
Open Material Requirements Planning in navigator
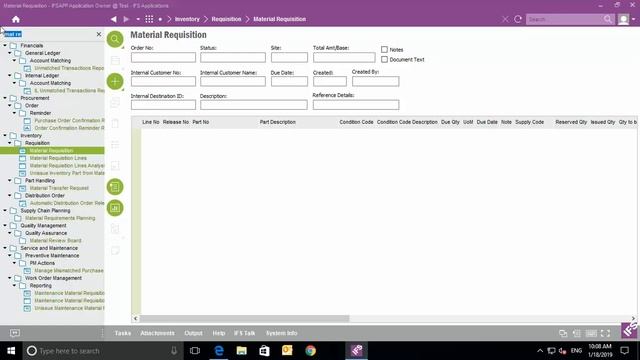(x=60, y=218)
